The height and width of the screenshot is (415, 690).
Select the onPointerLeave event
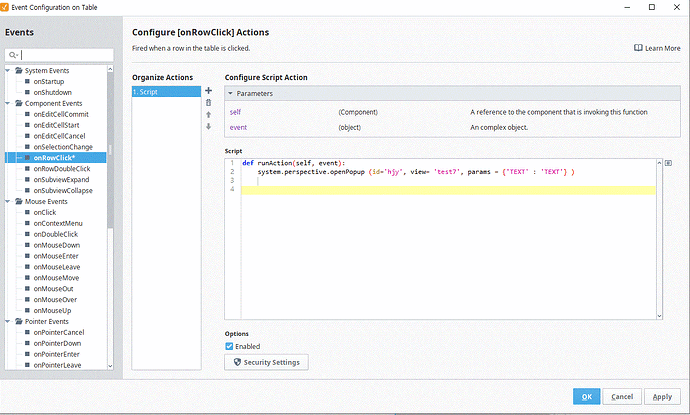[57, 365]
